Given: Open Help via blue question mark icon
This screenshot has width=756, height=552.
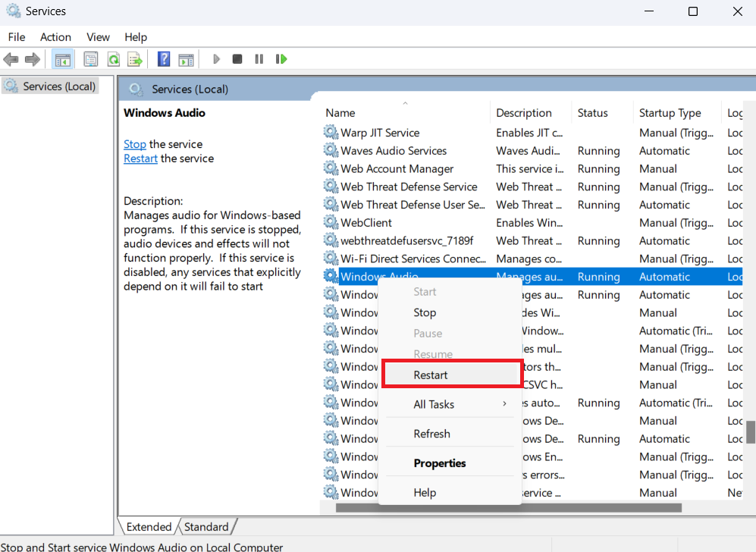Looking at the screenshot, I should (163, 59).
